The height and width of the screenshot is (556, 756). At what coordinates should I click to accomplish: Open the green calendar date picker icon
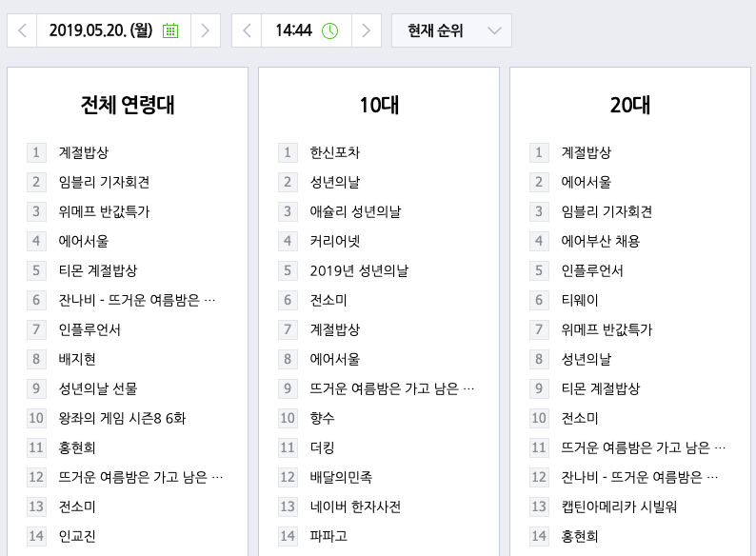tap(170, 30)
